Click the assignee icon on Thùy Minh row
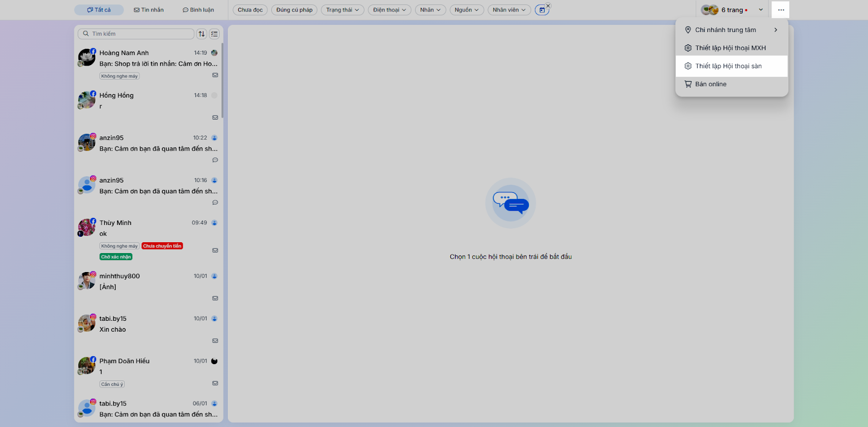The width and height of the screenshot is (868, 427). tap(214, 223)
